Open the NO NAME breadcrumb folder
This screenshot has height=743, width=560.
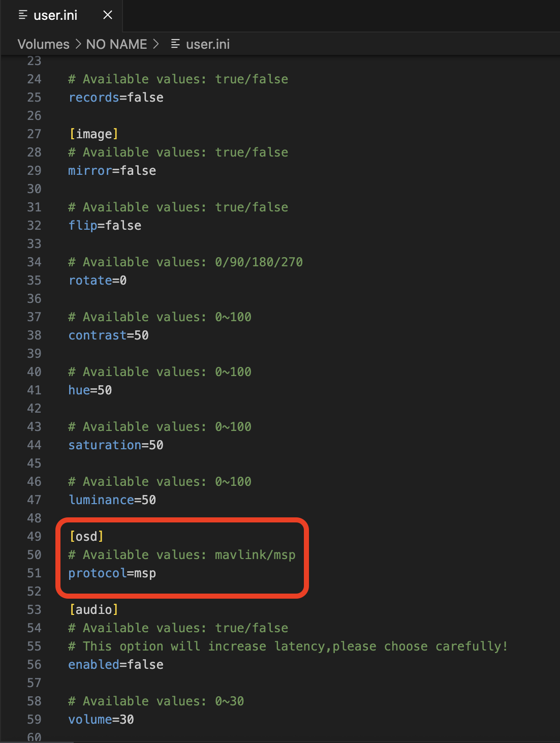point(116,44)
